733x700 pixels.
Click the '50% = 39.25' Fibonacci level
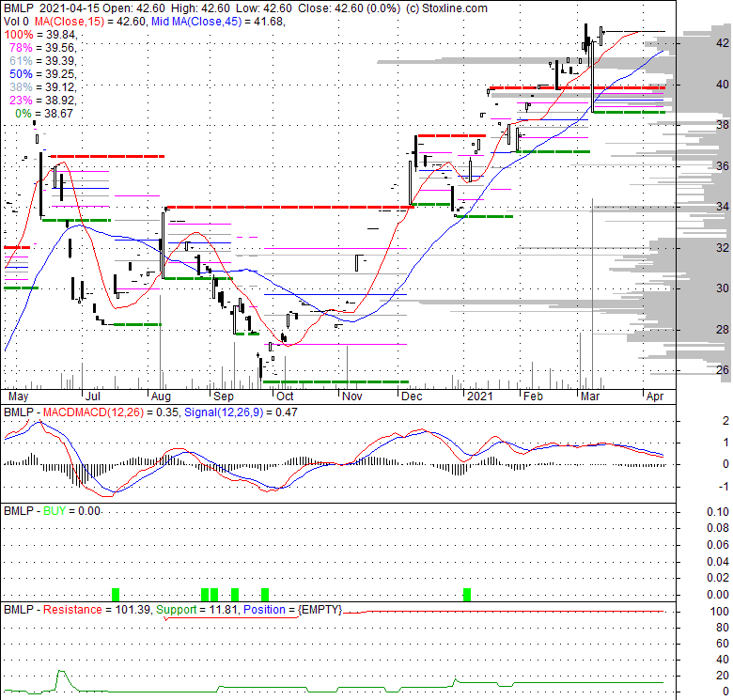pos(42,74)
